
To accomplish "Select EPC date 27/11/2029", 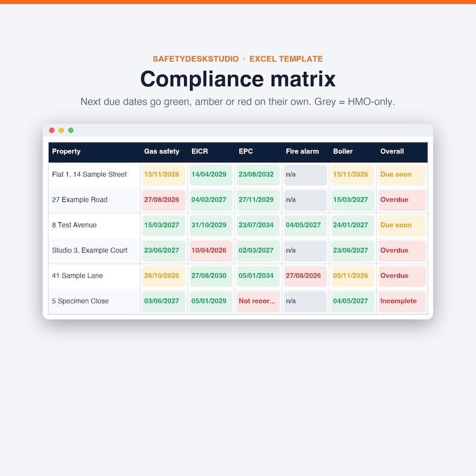I will click(258, 200).
